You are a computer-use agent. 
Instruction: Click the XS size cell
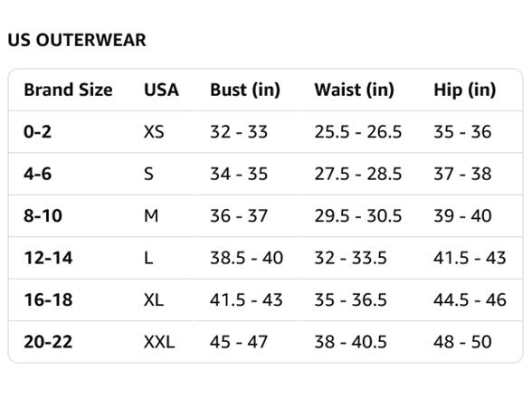154,132
